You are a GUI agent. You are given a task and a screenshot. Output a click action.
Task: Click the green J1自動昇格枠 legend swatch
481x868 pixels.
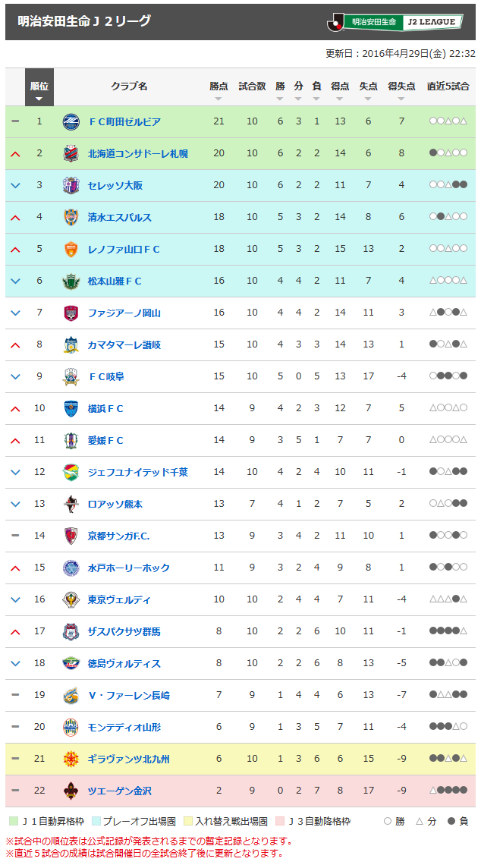(x=11, y=821)
